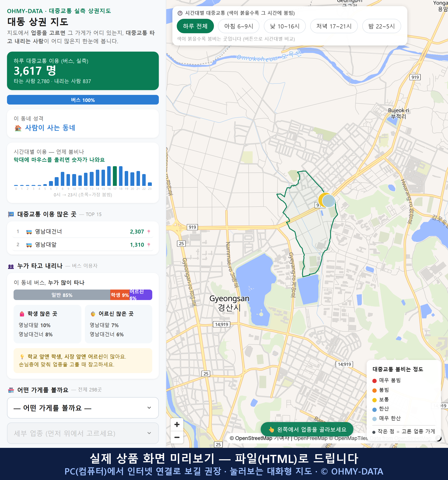Screen dimensions: 448x480
Task: Select the 하루 전체 time filter
Action: [195, 26]
